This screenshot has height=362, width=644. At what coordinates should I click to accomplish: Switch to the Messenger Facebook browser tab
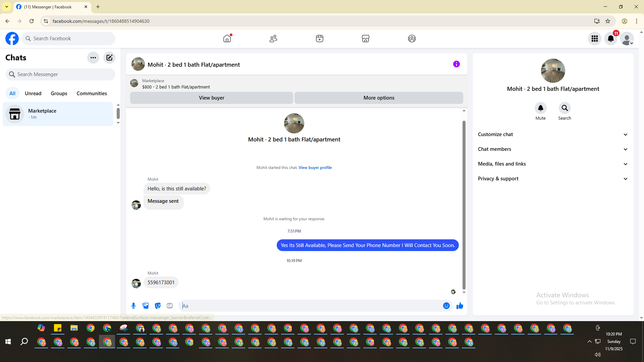tap(52, 7)
